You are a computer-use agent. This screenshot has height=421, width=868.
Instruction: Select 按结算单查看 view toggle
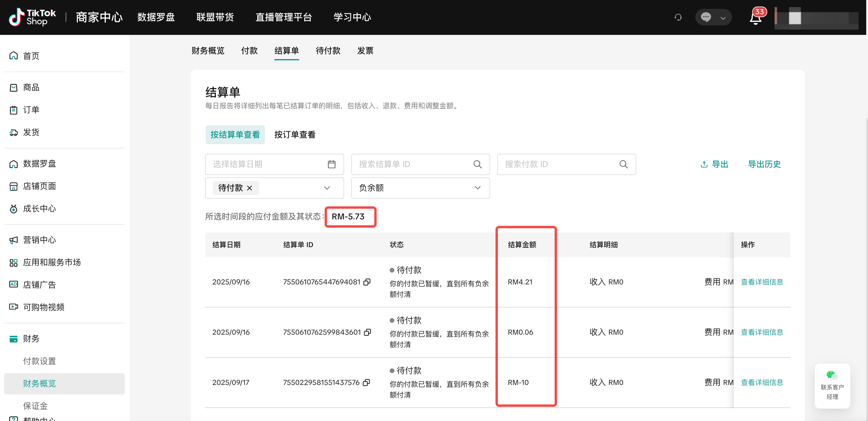pos(235,135)
